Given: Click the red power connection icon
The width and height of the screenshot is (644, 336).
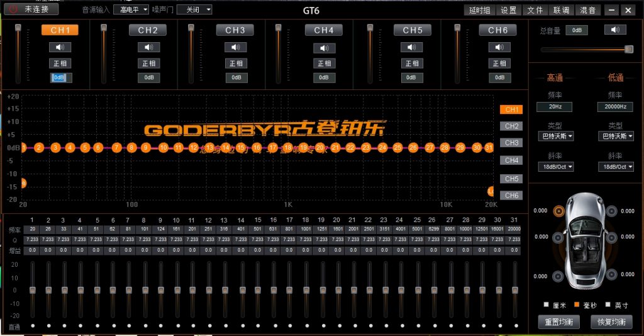Looking at the screenshot, I should click(13, 9).
